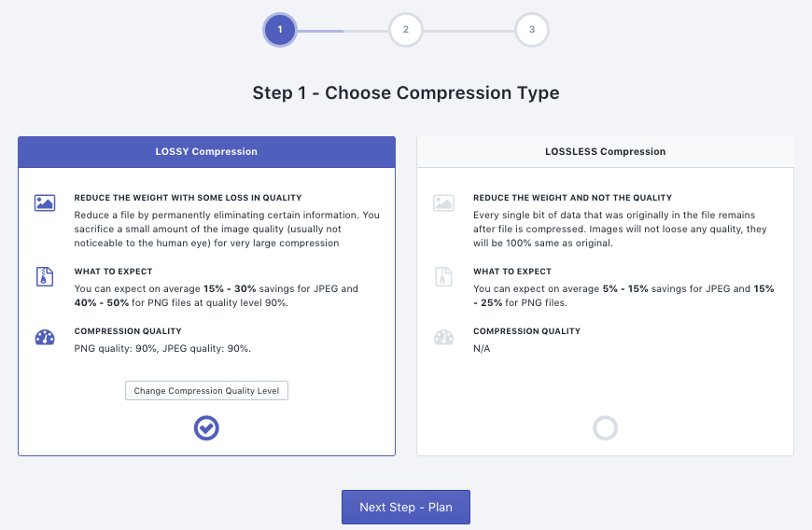This screenshot has height=530, width=812.
Task: Click the zip file icon under Lossy
Action: coord(45,277)
